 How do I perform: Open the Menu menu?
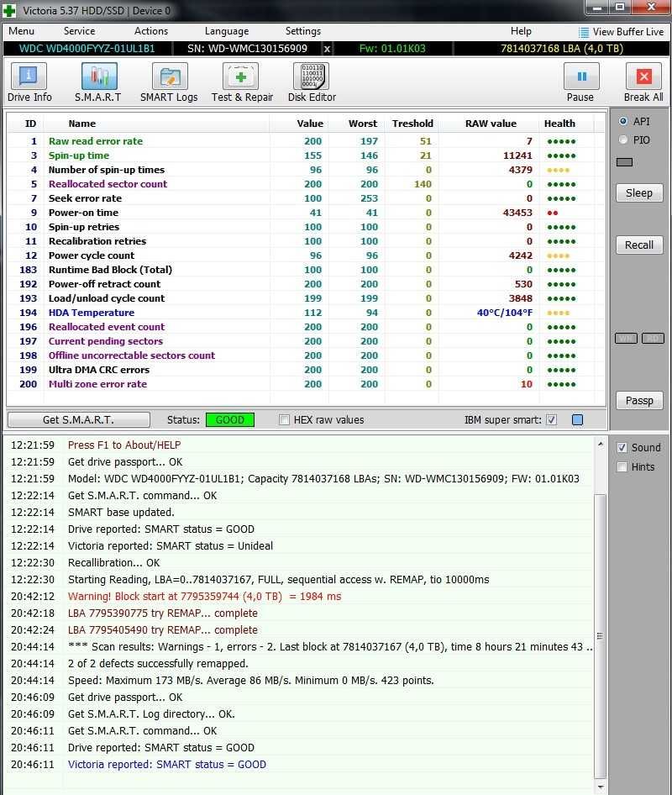click(x=21, y=31)
